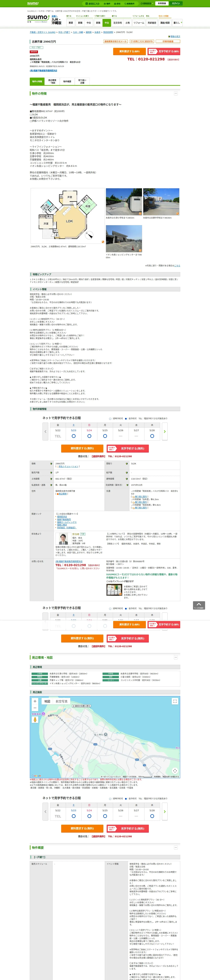210x980 pixels.
Task: Reserve the 5/23 slot in calendar above price table
Action: point(74,436)
